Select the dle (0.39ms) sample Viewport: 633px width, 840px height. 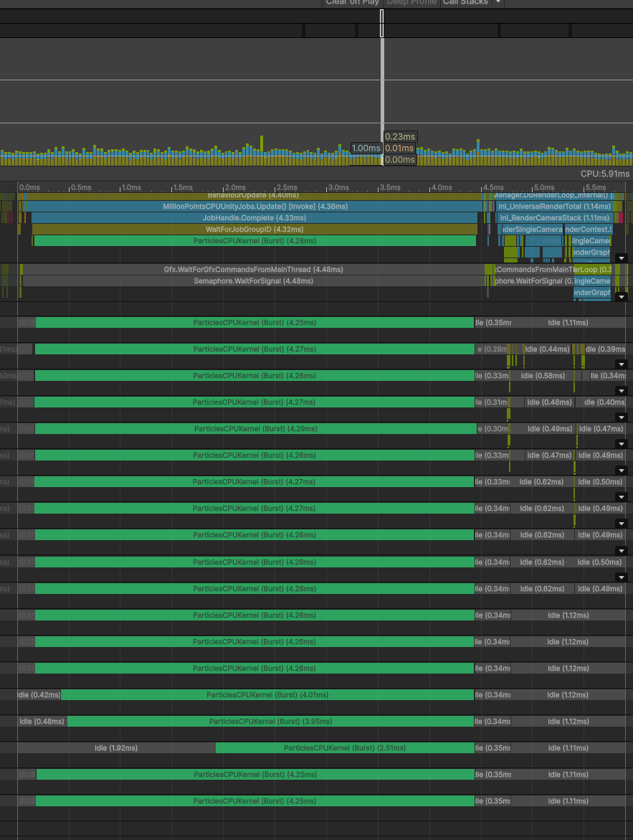pyautogui.click(x=605, y=349)
